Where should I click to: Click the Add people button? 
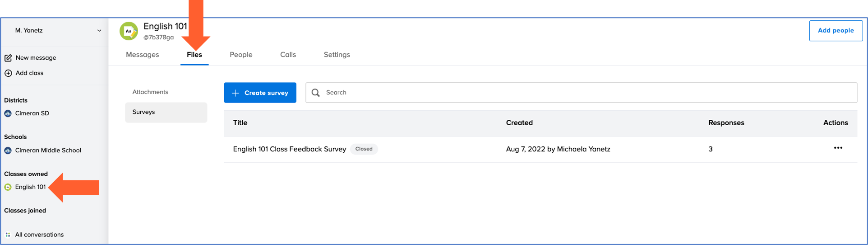coord(836,31)
